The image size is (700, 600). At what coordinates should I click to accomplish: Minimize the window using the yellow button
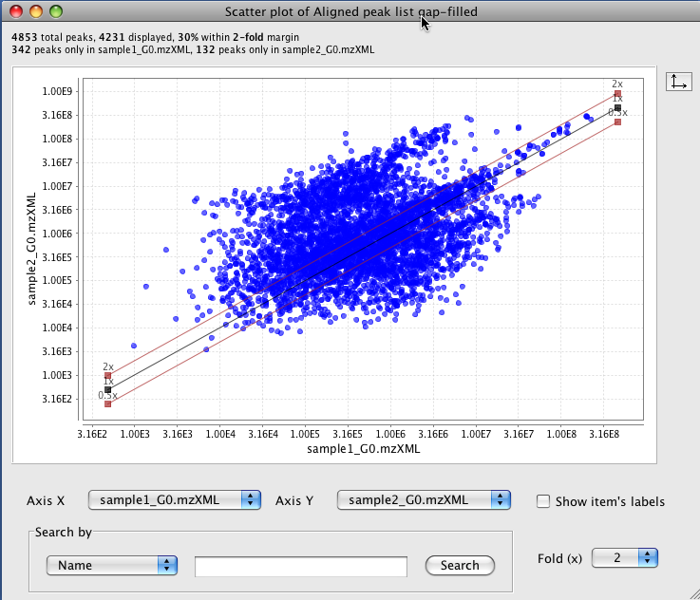click(36, 11)
